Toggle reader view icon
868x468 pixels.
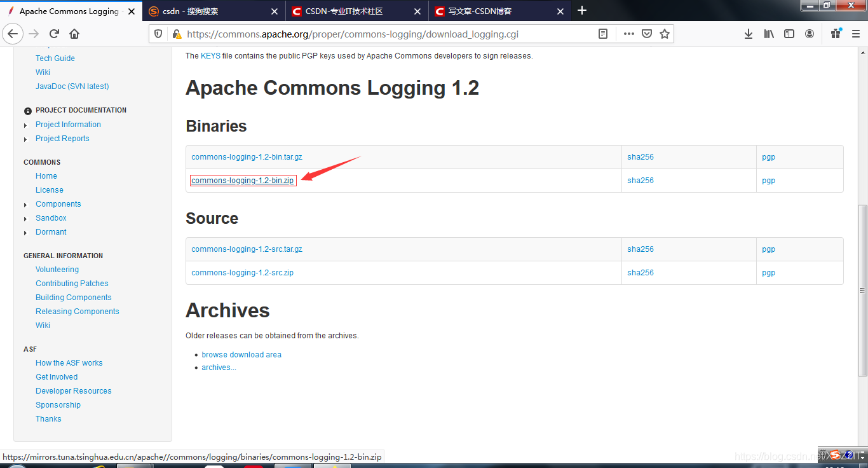(603, 34)
